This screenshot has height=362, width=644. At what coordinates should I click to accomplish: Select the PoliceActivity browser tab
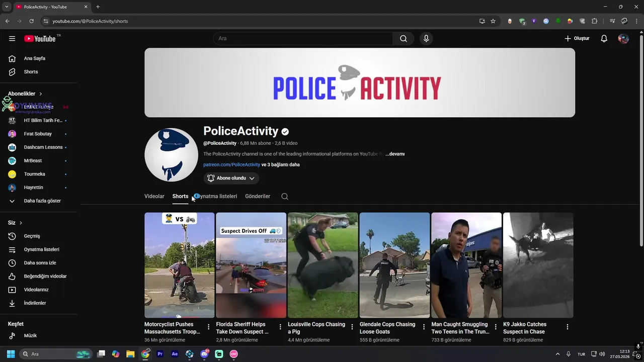click(x=51, y=7)
